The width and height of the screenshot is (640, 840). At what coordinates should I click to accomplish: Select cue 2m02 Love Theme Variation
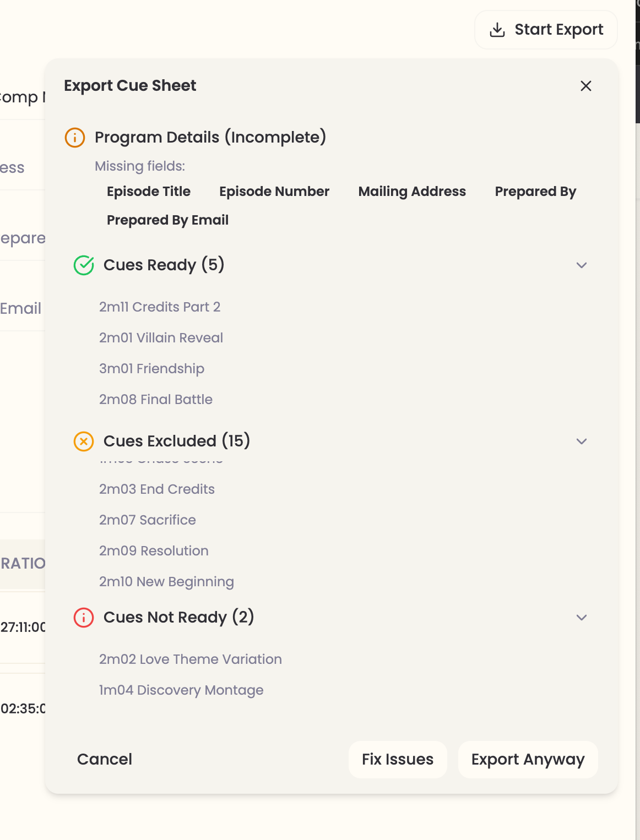point(191,659)
